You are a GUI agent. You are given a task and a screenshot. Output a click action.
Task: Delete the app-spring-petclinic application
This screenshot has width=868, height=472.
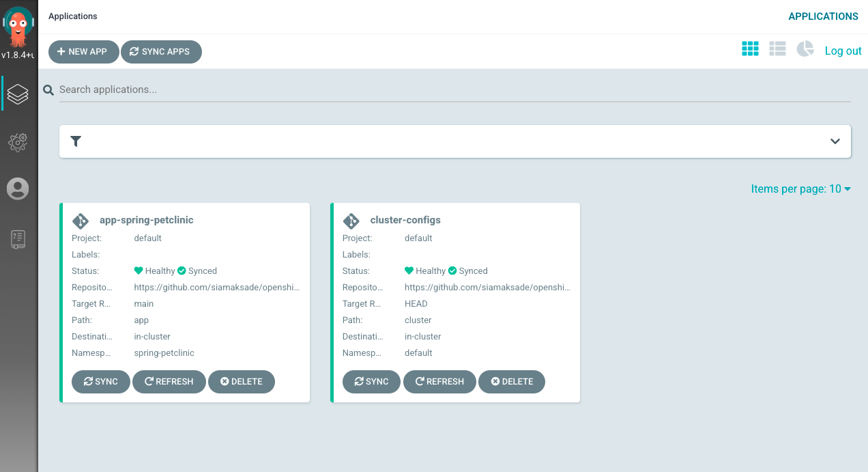click(x=242, y=382)
